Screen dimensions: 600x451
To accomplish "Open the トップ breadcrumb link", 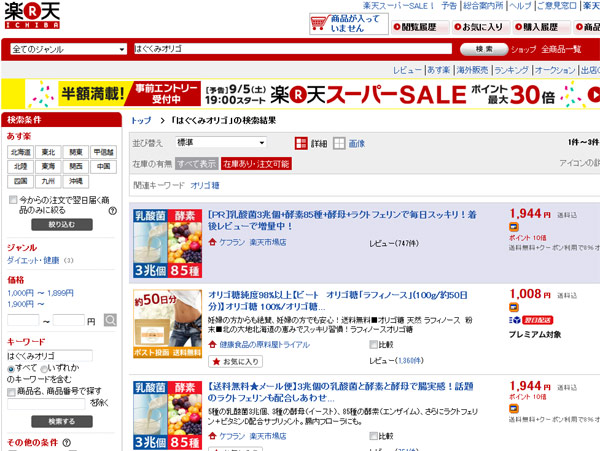I will point(141,120).
